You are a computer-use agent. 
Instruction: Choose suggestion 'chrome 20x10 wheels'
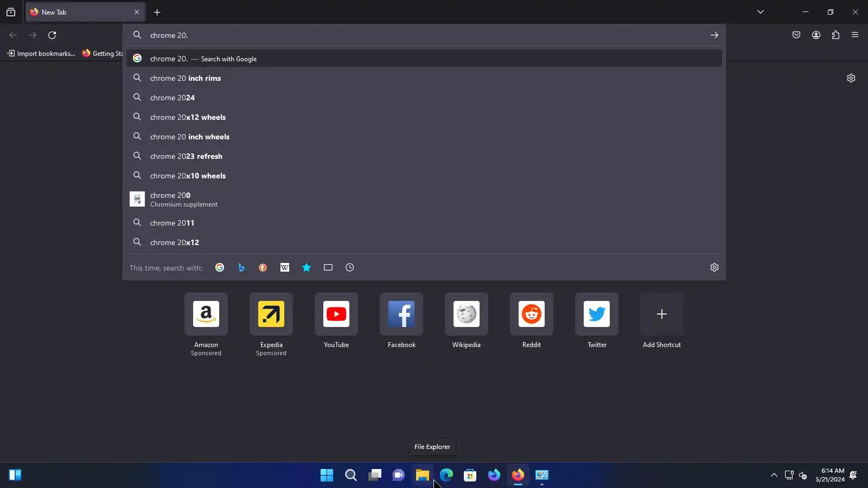[x=424, y=176]
